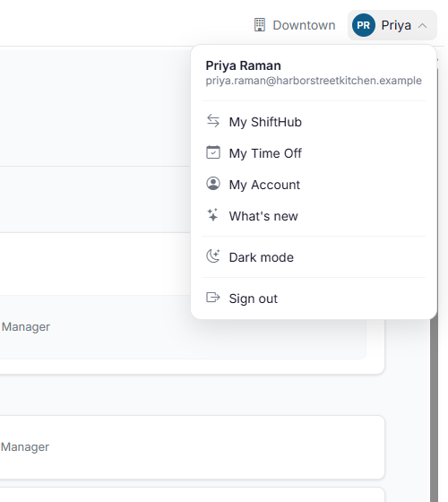Click the PR avatar circle
This screenshot has height=502, width=448.
tap(364, 25)
